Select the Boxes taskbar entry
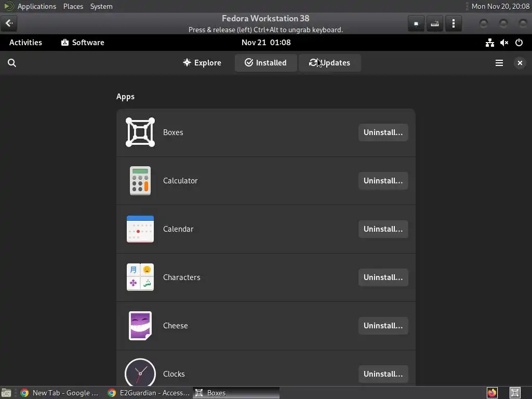The image size is (532, 399). [x=236, y=393]
